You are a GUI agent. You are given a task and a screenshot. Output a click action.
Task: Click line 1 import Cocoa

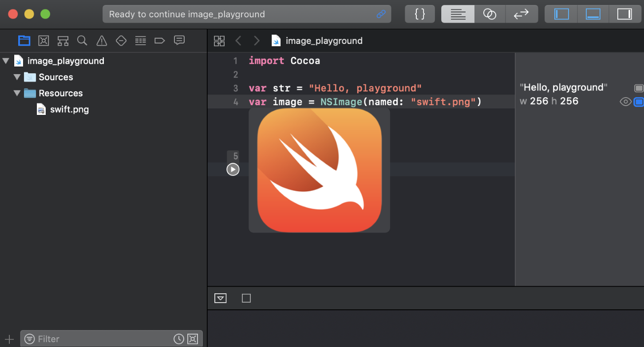pos(284,61)
